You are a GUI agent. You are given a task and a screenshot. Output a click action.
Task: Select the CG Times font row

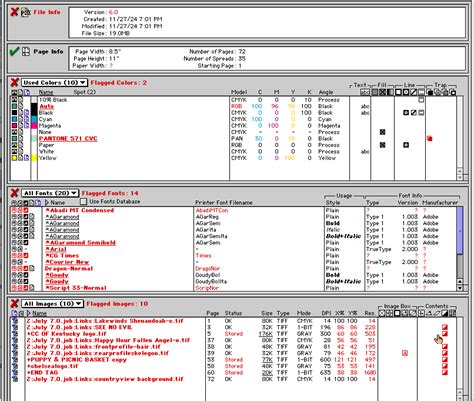pyautogui.click(x=62, y=256)
